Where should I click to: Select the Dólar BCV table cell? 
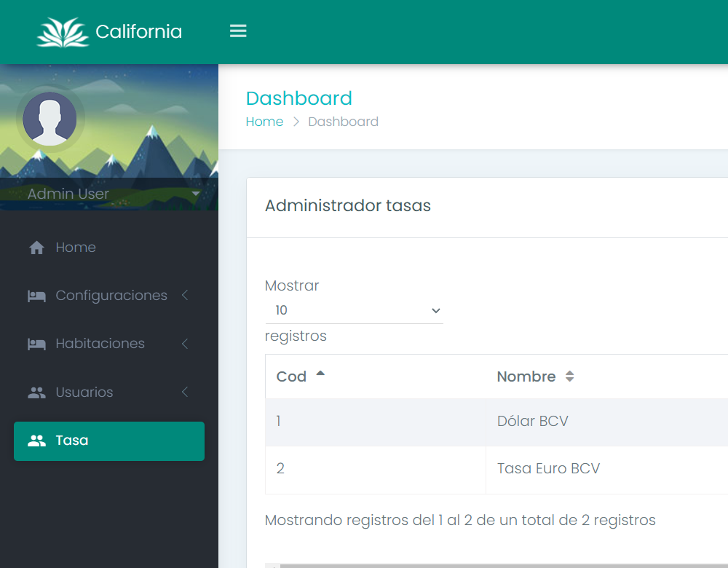pyautogui.click(x=607, y=422)
